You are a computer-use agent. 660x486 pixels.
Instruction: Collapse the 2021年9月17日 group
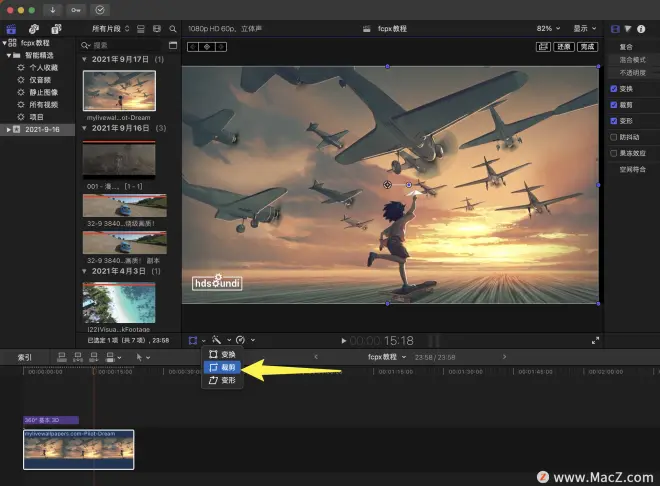coord(84,59)
